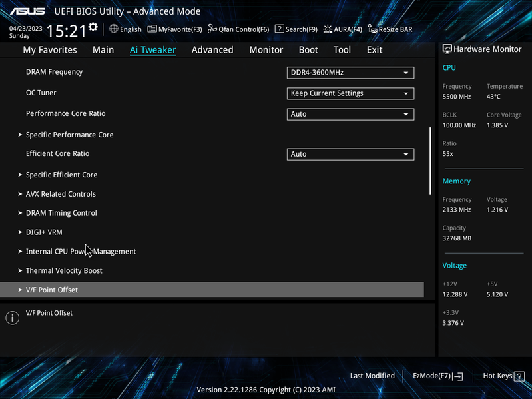Open the OC Tuner dropdown
532x399 pixels.
350,93
